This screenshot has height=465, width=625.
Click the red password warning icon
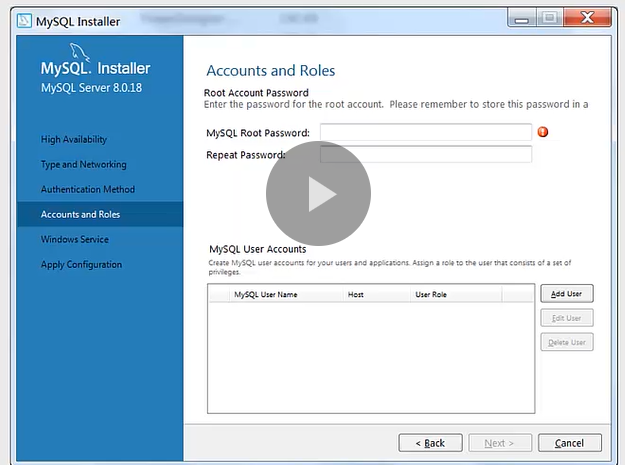tap(543, 132)
